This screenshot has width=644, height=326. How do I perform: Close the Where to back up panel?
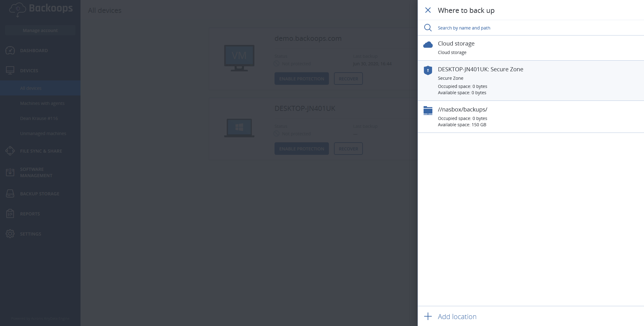click(428, 10)
